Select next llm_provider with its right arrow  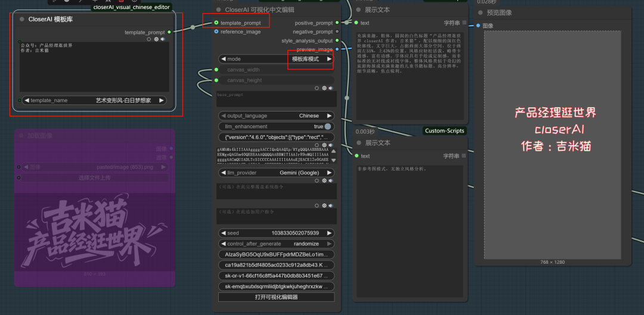tap(329, 173)
